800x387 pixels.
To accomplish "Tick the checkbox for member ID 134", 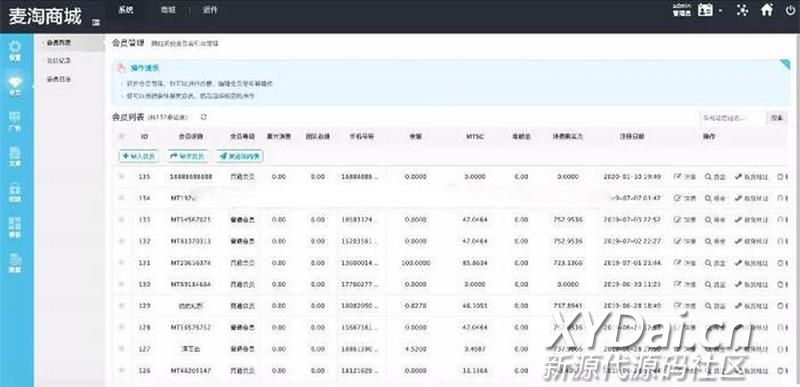I will (121, 198).
